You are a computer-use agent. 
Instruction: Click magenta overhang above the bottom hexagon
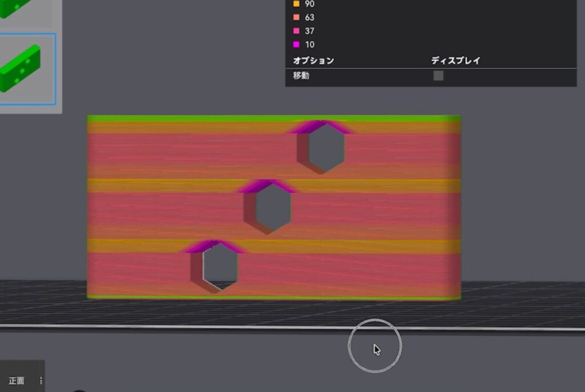click(x=213, y=245)
